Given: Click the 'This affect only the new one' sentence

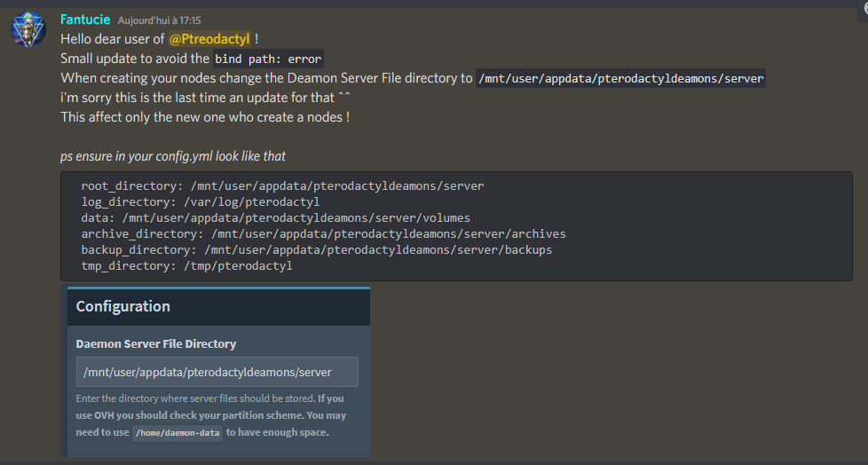Looking at the screenshot, I should tap(205, 117).
